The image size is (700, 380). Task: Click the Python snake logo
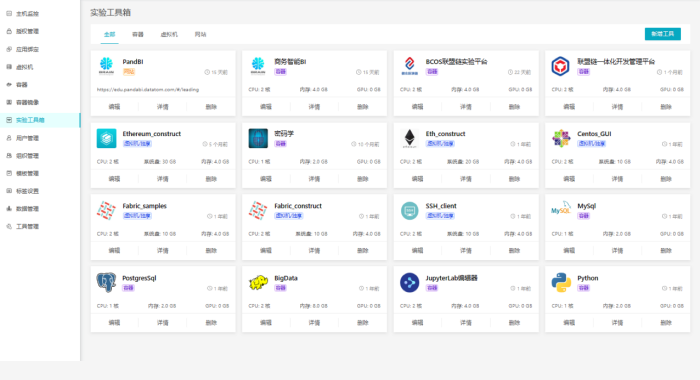point(561,283)
